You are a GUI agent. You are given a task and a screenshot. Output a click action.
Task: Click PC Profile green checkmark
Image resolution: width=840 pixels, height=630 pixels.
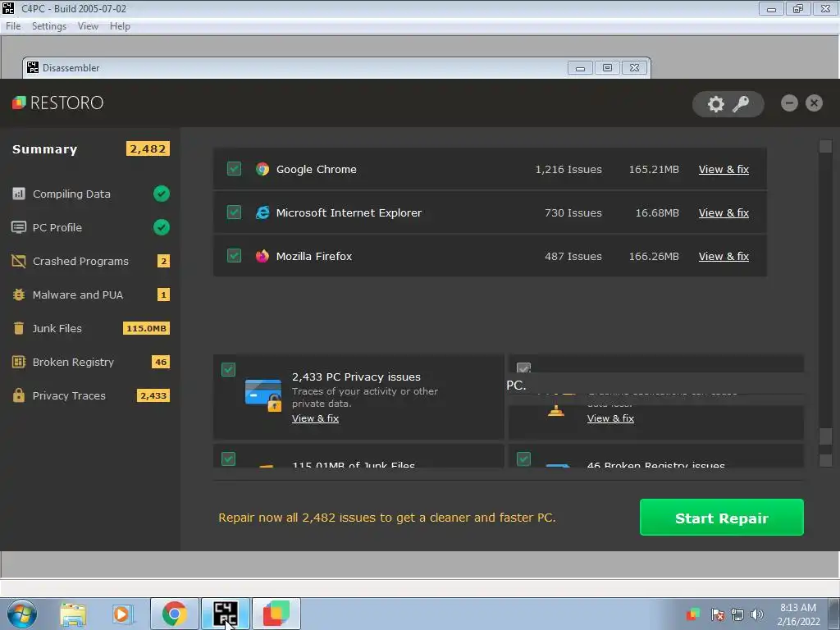coord(162,227)
